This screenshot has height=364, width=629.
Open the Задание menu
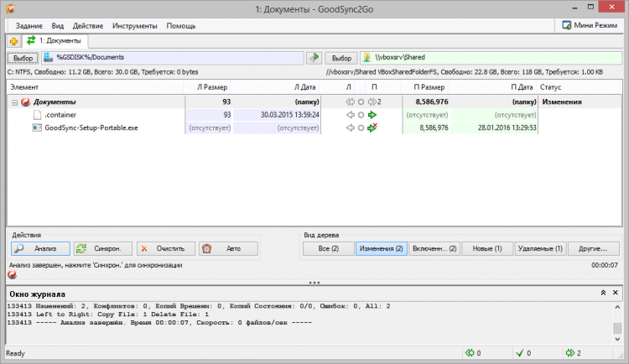(x=29, y=26)
